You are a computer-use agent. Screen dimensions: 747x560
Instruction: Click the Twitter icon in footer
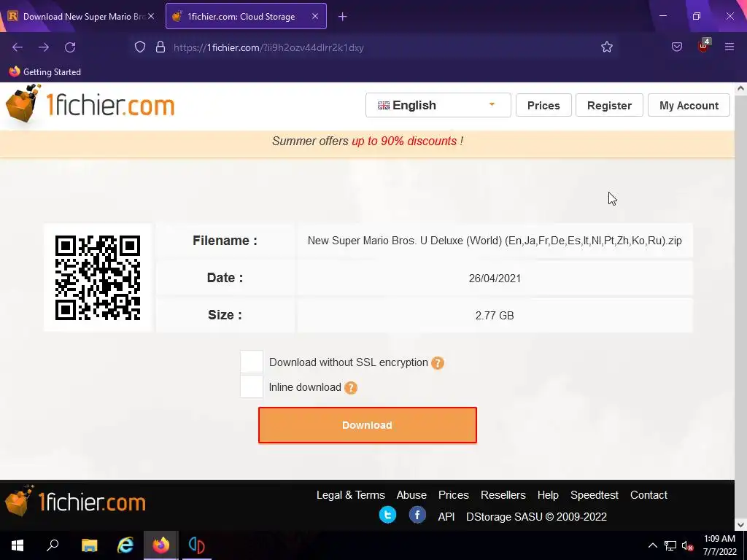tap(388, 516)
